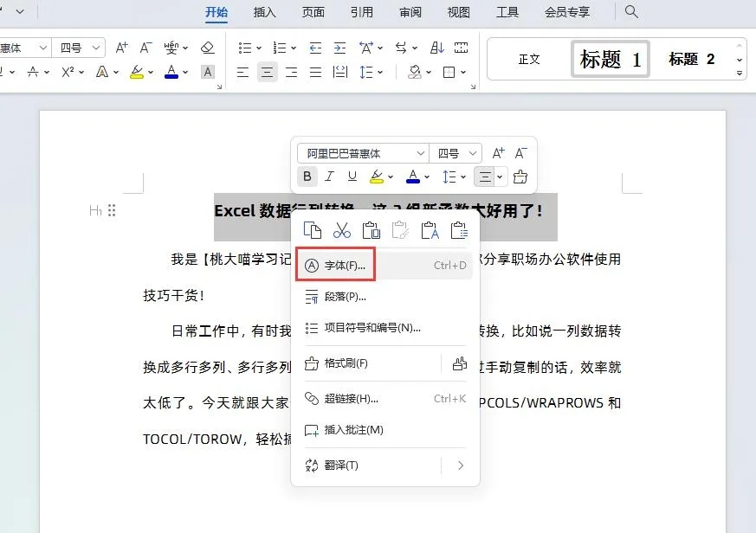Align text left in the ribbon
Viewport: 756px width, 533px height.
coord(242,73)
